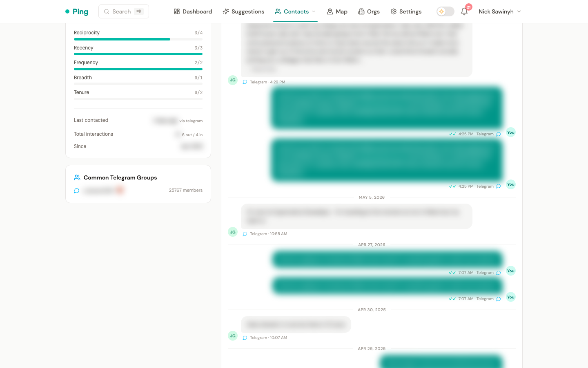Click the Settings gear icon
Image resolution: width=588 pixels, height=368 pixels.
click(394, 11)
